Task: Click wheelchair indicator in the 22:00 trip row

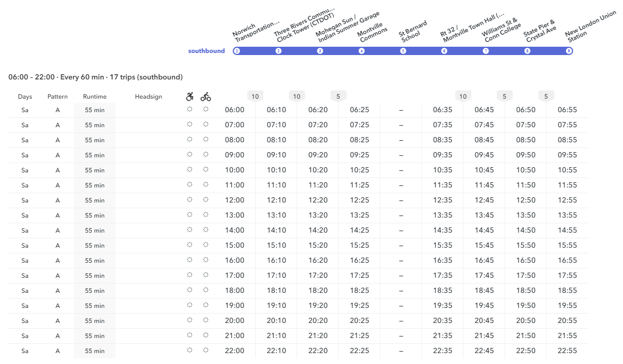Action: 190,350
